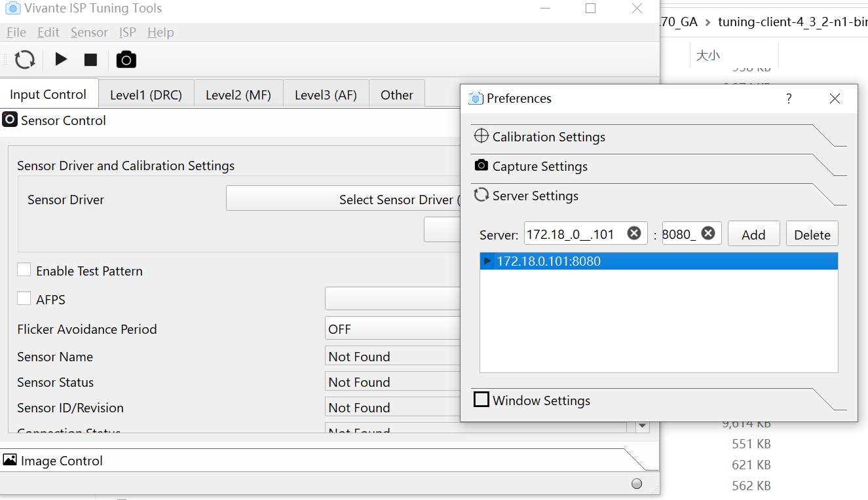868x500 pixels.
Task: Check the AFPS checkbox
Action: [24, 298]
